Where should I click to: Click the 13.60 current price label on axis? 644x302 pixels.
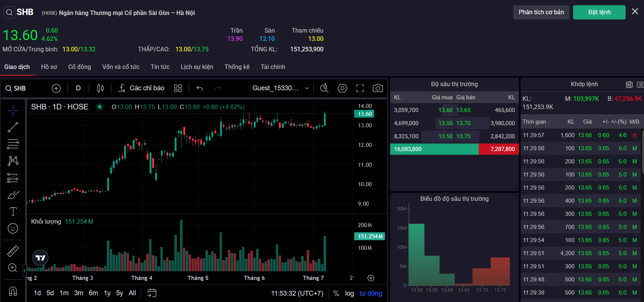click(x=364, y=114)
